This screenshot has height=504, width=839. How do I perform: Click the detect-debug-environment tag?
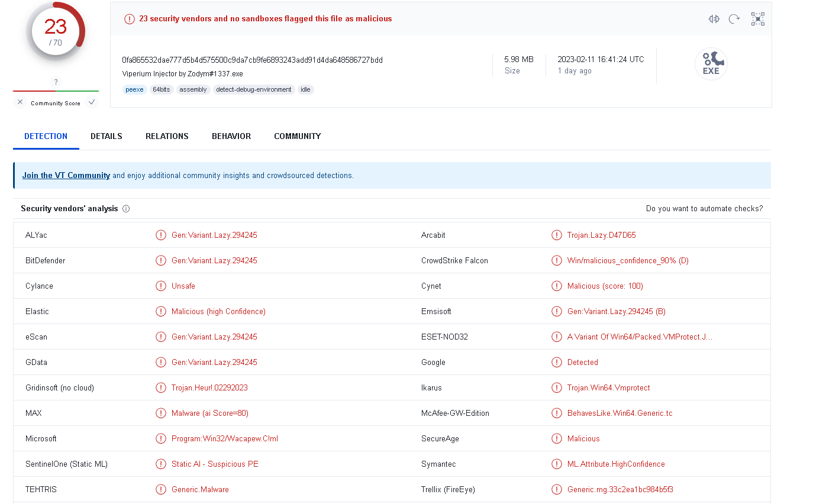(254, 89)
